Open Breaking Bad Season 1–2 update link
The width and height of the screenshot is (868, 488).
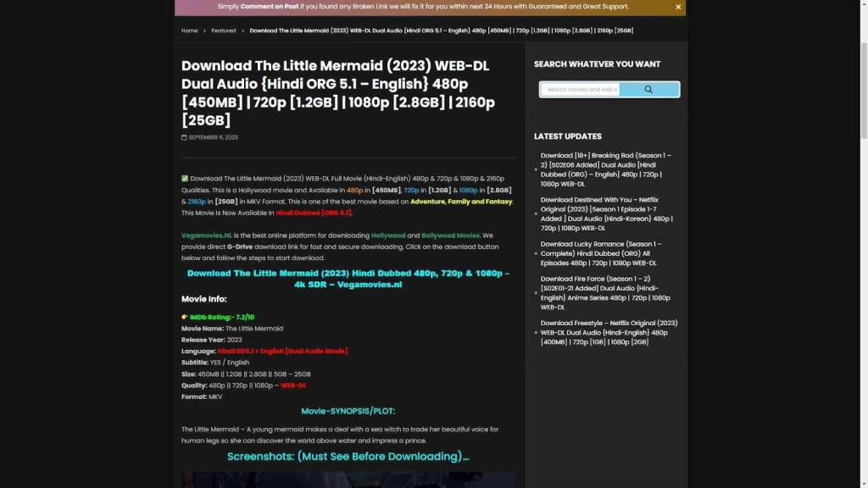[606, 169]
